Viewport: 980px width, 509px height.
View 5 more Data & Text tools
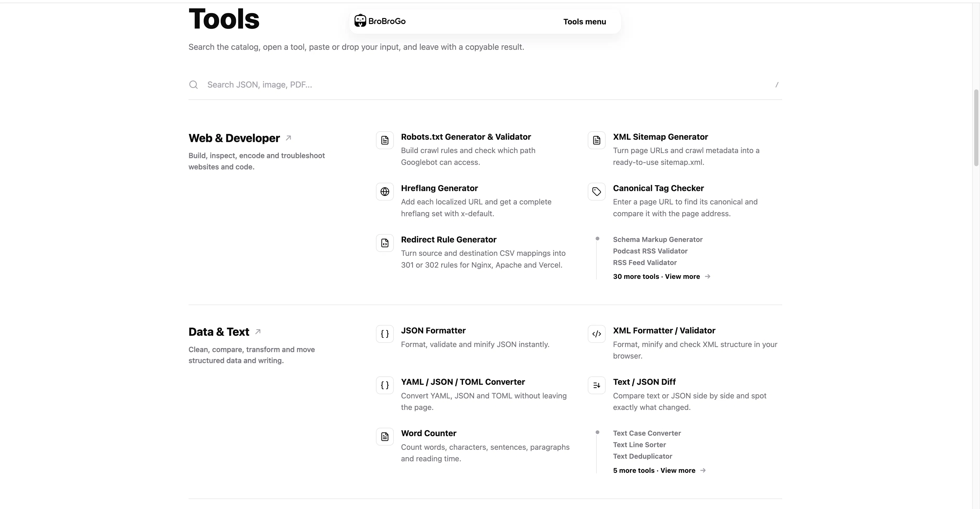point(659,470)
